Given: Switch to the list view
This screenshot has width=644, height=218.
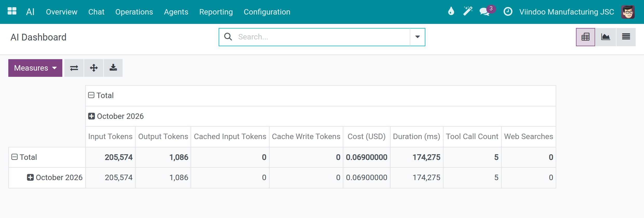Looking at the screenshot, I should [626, 37].
